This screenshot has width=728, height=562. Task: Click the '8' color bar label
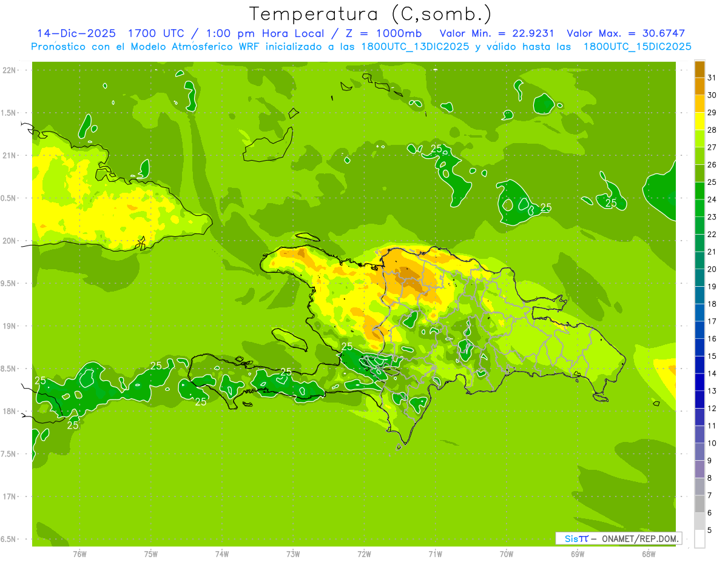coord(710,478)
